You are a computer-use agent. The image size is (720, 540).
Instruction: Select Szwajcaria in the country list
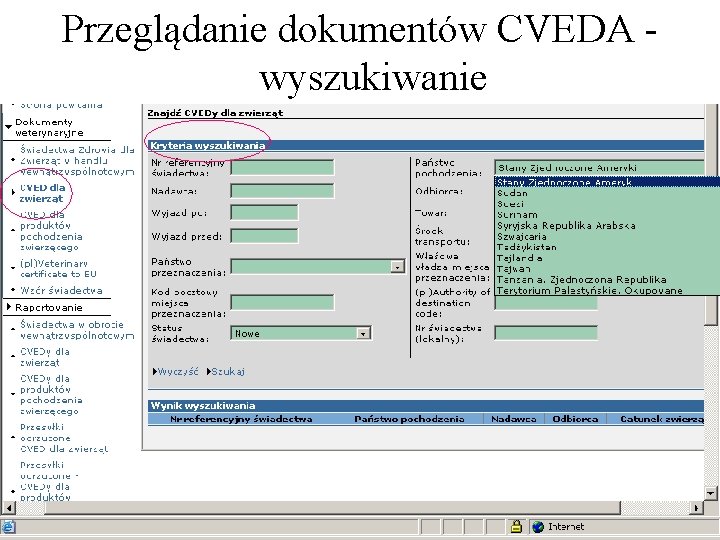[x=608, y=236]
